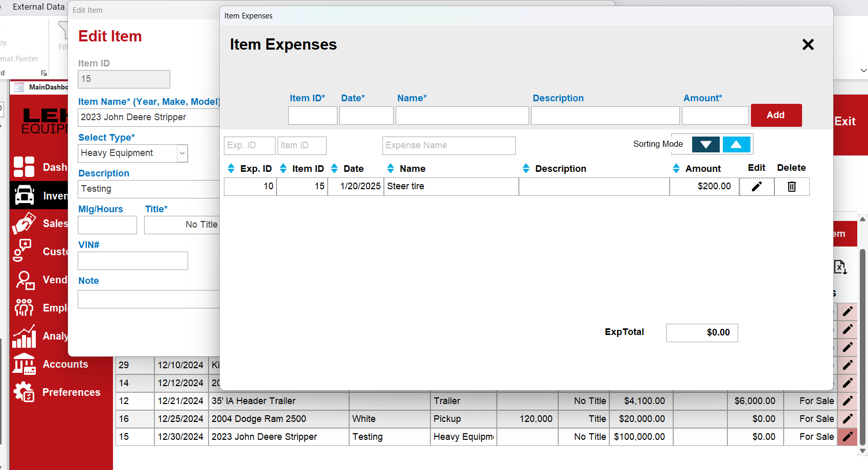Open Inventory via truck sidebar icon

(x=24, y=195)
